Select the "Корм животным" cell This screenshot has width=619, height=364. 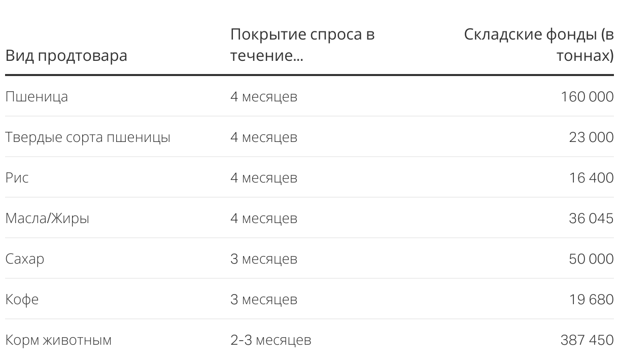click(58, 340)
